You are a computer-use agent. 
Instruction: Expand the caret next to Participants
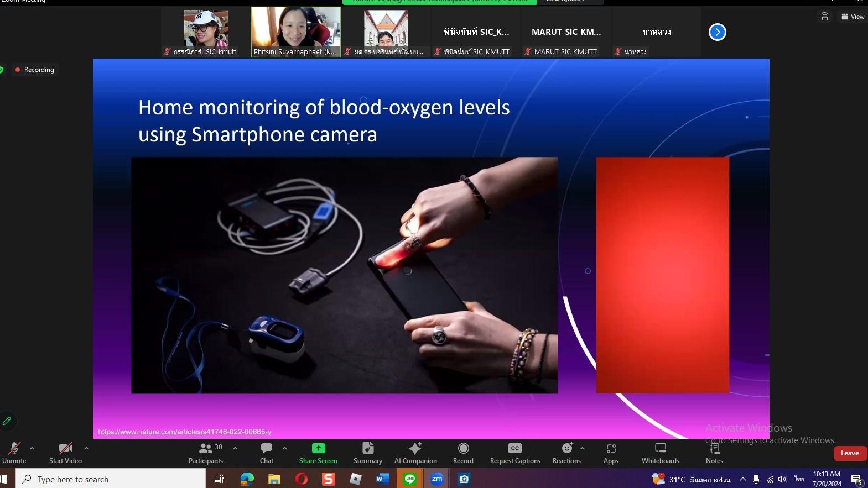[x=235, y=448]
